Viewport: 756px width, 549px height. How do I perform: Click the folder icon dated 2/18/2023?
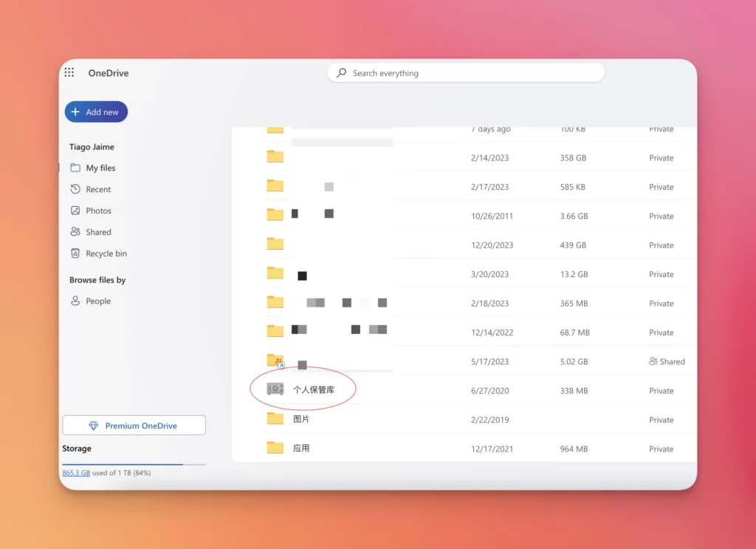[275, 301]
